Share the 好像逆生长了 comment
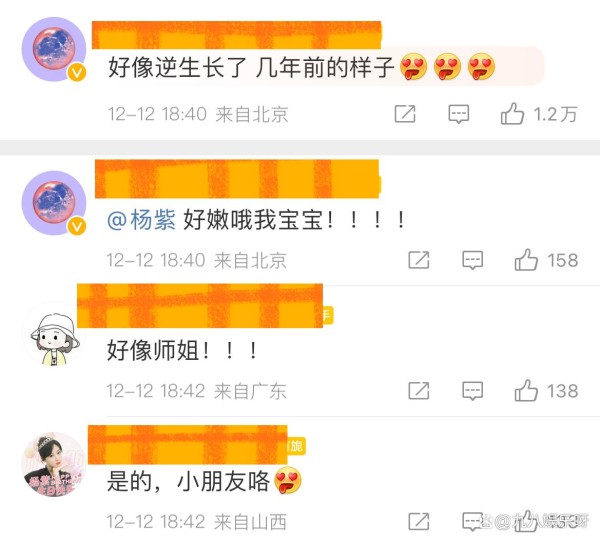The width and height of the screenshot is (600, 542). pyautogui.click(x=405, y=114)
